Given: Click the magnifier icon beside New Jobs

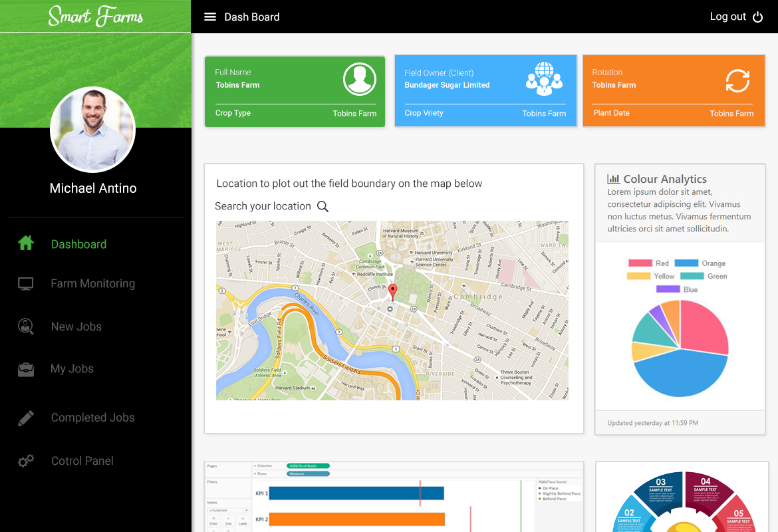Looking at the screenshot, I should tap(26, 327).
